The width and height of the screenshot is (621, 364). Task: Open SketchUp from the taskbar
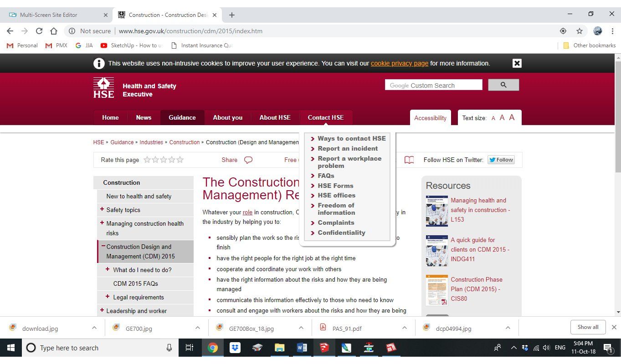[324, 348]
